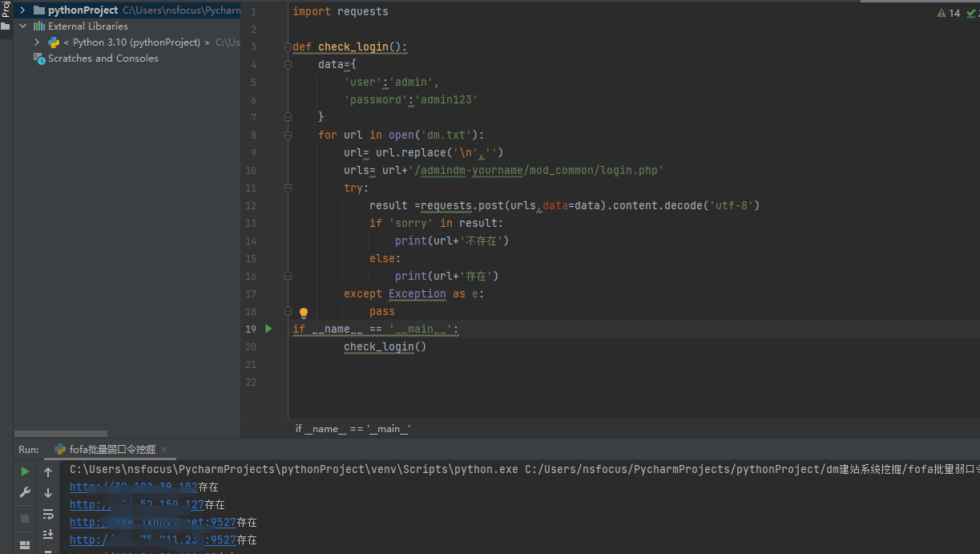The image size is (980, 554).
Task: Open console link ending in .net:9527
Action: [x=153, y=523]
